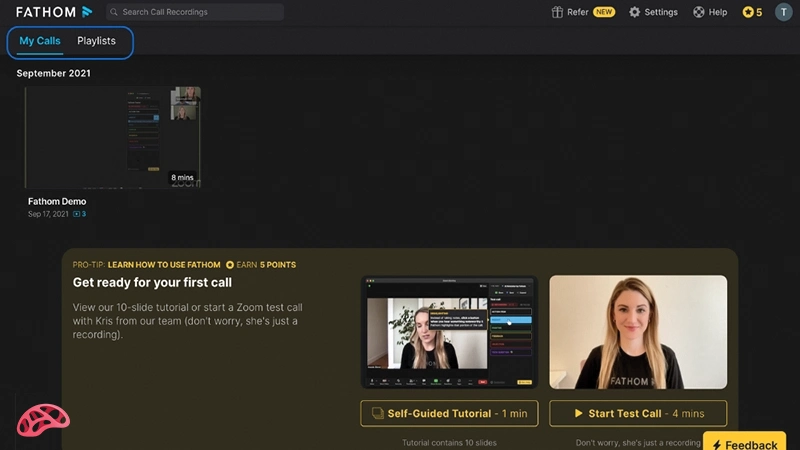Viewport: 800px width, 450px height.
Task: Switch to the My Calls tab
Action: (40, 41)
